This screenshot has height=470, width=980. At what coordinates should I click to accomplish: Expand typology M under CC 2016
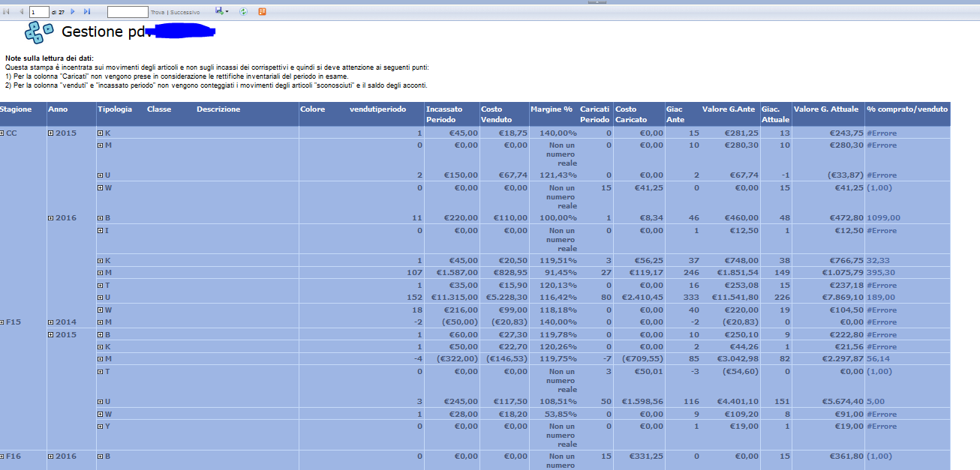100,273
